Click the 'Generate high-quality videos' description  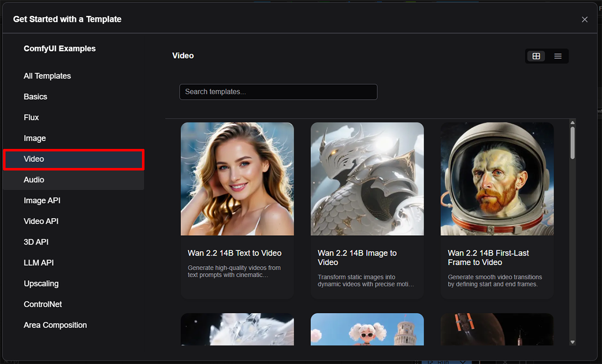(x=234, y=272)
